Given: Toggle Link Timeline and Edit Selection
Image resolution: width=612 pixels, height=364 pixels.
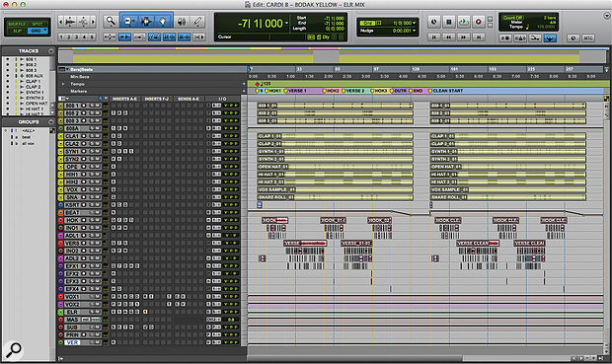Looking at the screenshot, I should [170, 37].
